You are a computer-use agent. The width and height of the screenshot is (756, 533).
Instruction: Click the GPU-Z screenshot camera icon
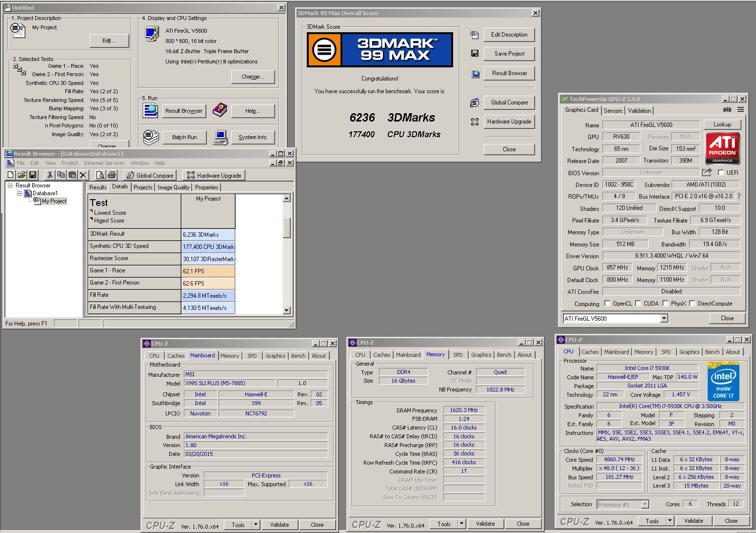(x=727, y=110)
